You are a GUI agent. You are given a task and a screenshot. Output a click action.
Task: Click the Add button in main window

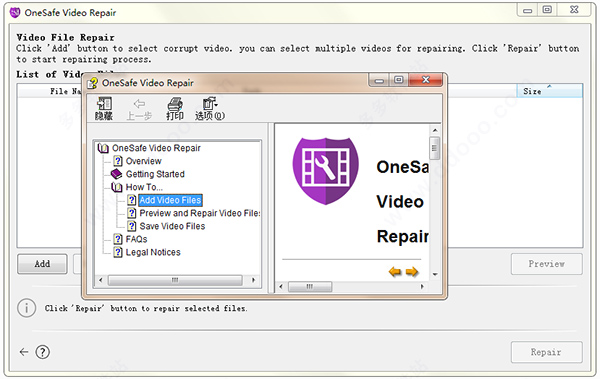coord(42,264)
